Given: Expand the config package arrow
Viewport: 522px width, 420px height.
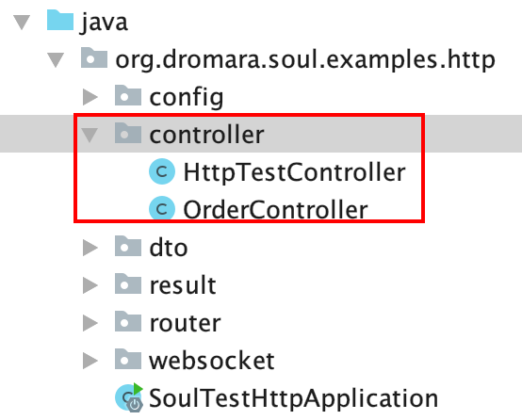Looking at the screenshot, I should pos(90,97).
